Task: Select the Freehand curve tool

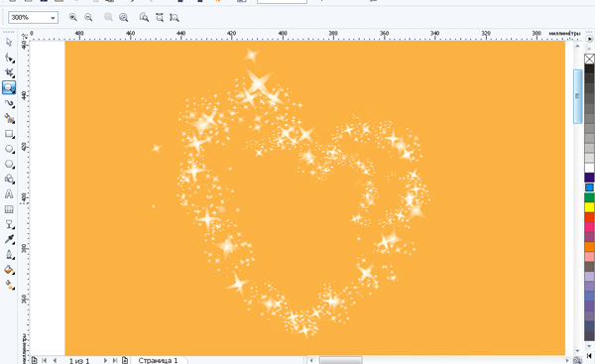Action: (9, 103)
